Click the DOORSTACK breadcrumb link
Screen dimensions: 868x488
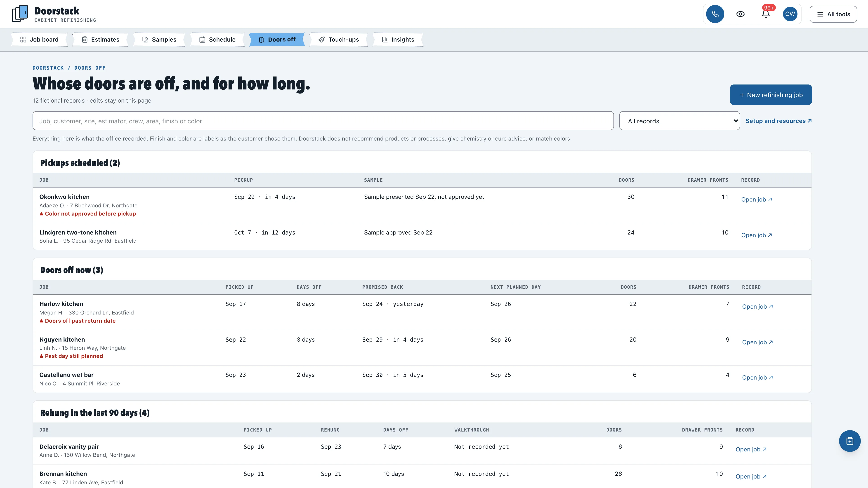point(48,68)
